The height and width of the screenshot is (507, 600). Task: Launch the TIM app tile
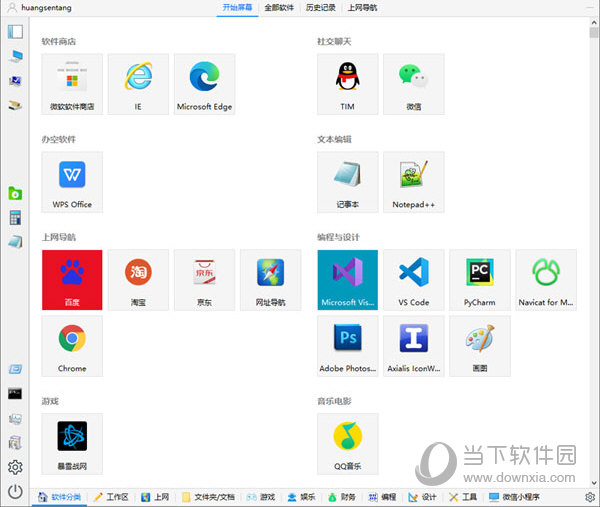pos(347,84)
